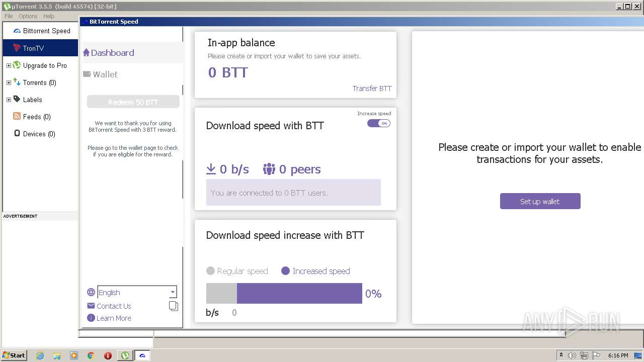Click the '0 BTT' balance value
Image resolution: width=644 pixels, height=362 pixels.
228,72
